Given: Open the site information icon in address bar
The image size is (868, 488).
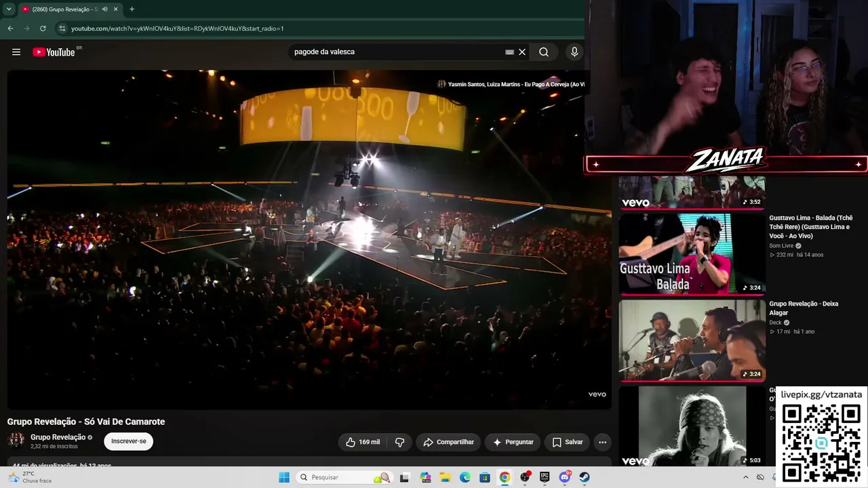Looking at the screenshot, I should (x=62, y=28).
